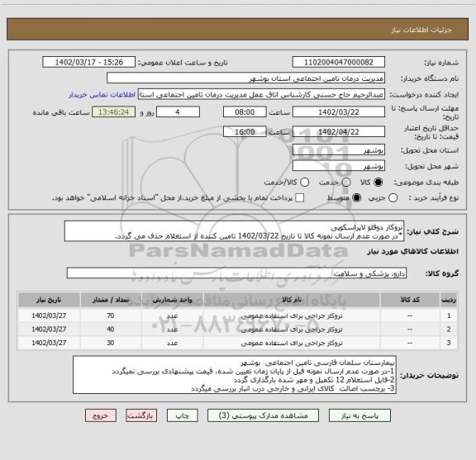Click the شرح کلی نیاز text area
This screenshot has width=476, height=460.
(x=234, y=231)
